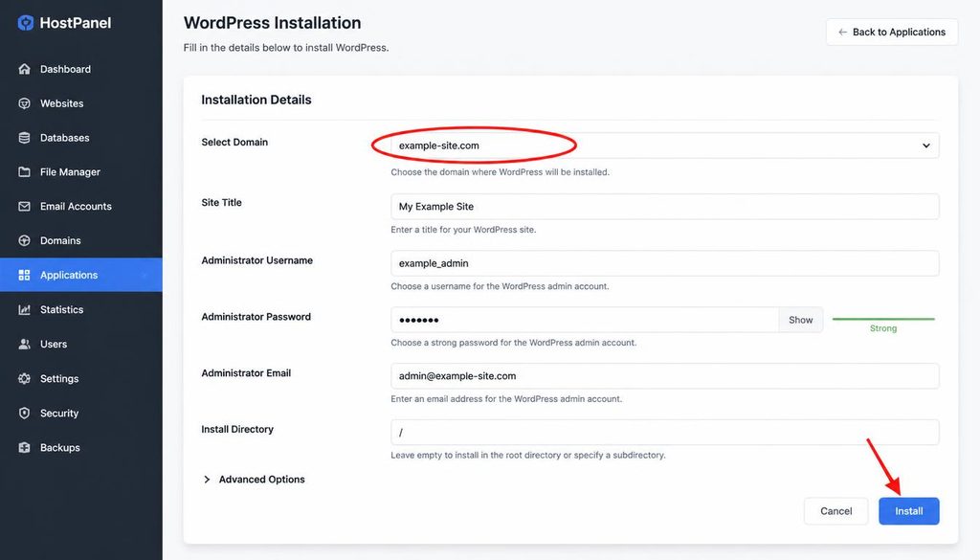
Task: Click the Administrator Password field
Action: (x=585, y=320)
